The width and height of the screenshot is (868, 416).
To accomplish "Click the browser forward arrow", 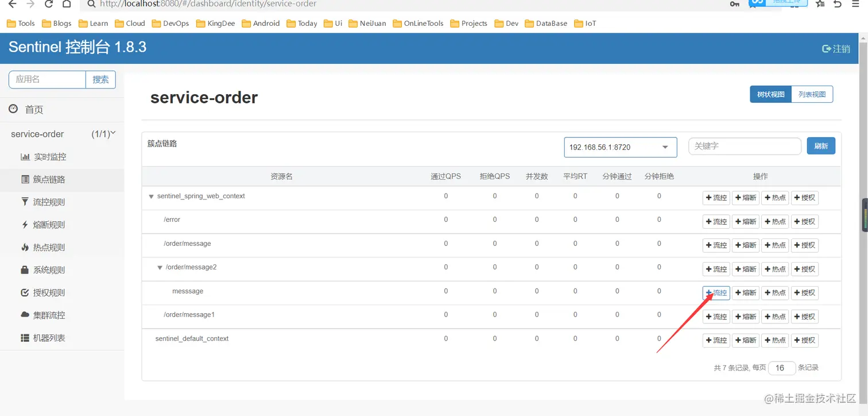I will (30, 4).
